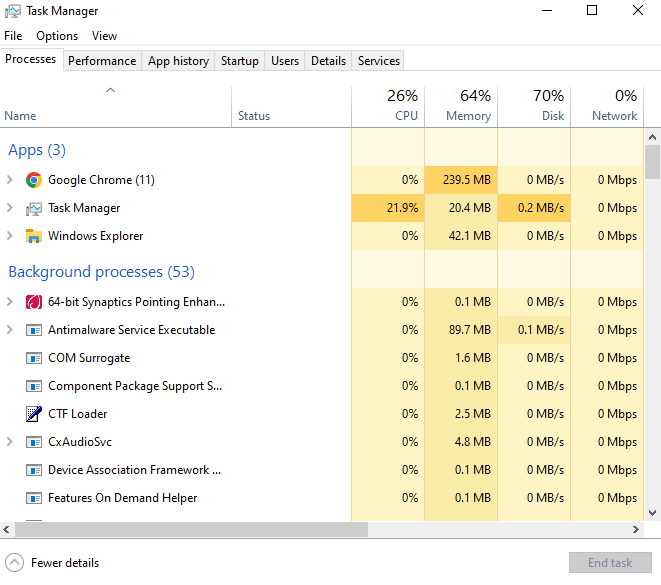Click the vertical scrollbar thumb
The width and height of the screenshot is (661, 585).
pyautogui.click(x=652, y=162)
